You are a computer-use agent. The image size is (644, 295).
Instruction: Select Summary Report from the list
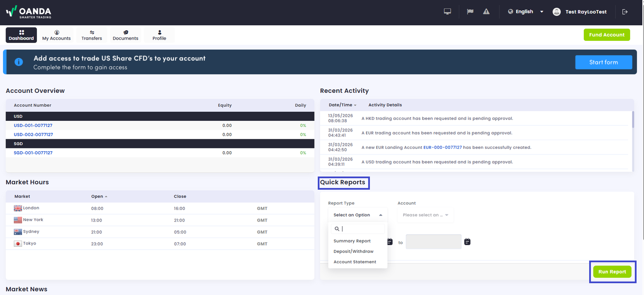(x=352, y=241)
